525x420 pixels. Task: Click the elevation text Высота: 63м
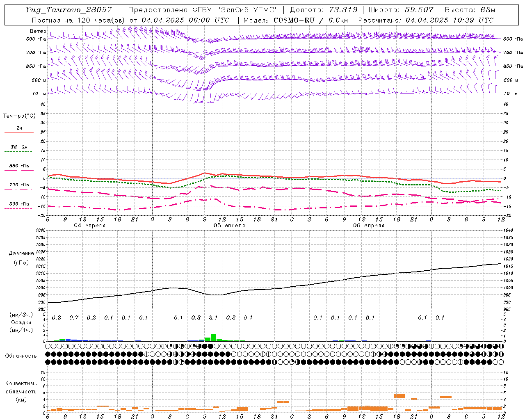[470, 10]
